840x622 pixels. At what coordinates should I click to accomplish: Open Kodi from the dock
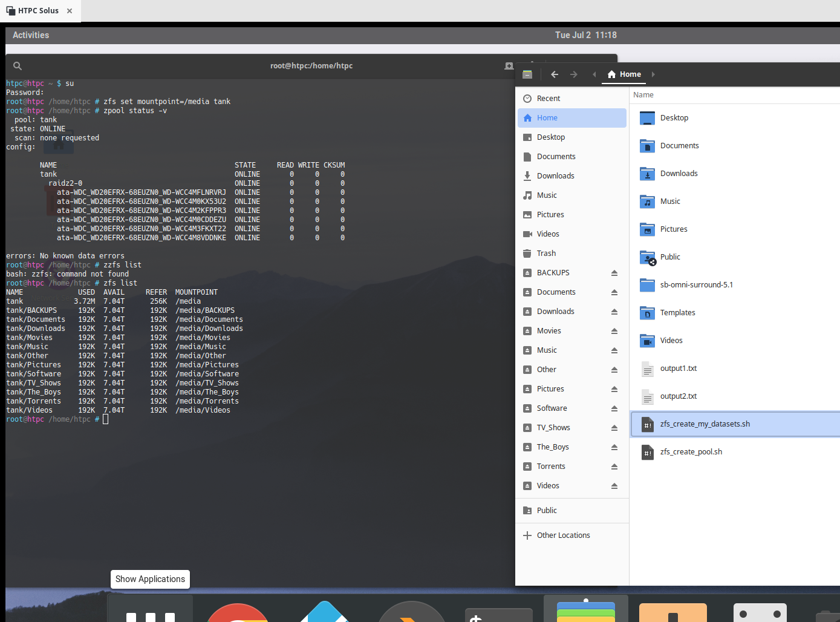[x=324, y=613]
